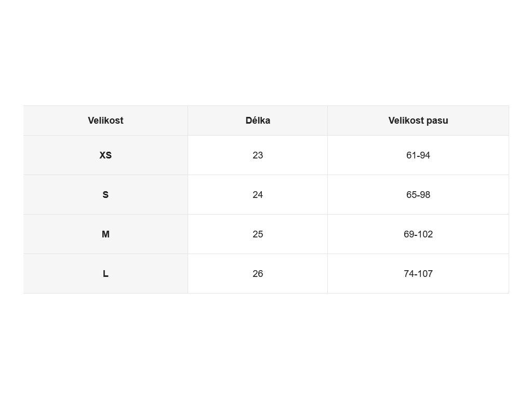
Task: Click the Velikost pasu column header
Action: [418, 121]
